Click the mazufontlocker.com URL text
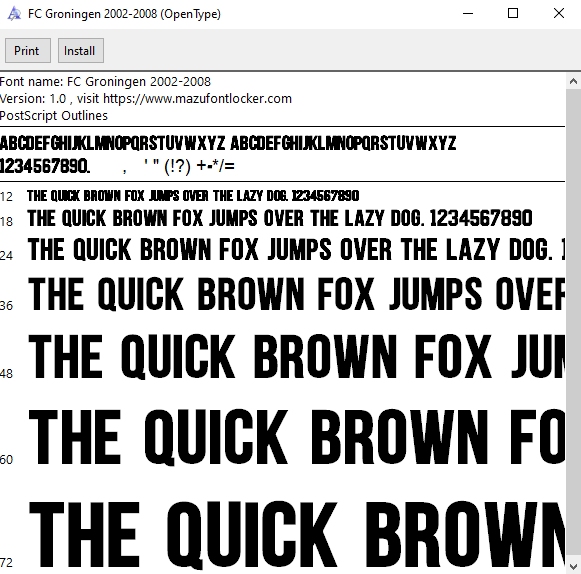The image size is (581, 574). pyautogui.click(x=197, y=99)
